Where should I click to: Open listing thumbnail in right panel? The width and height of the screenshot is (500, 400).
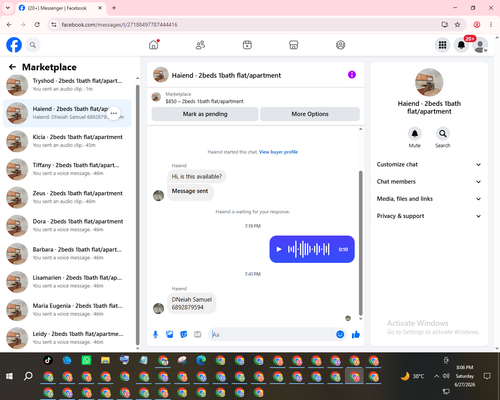[x=429, y=82]
